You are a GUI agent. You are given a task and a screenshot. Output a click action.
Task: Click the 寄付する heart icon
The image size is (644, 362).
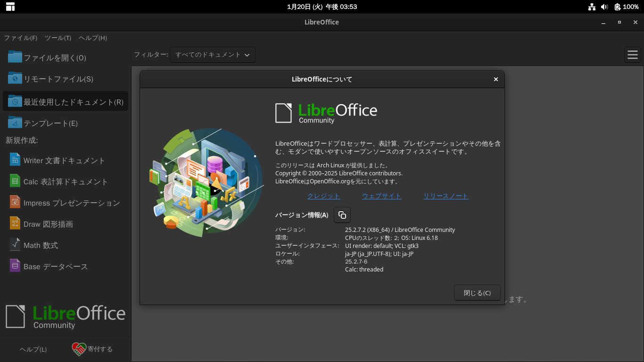click(79, 349)
